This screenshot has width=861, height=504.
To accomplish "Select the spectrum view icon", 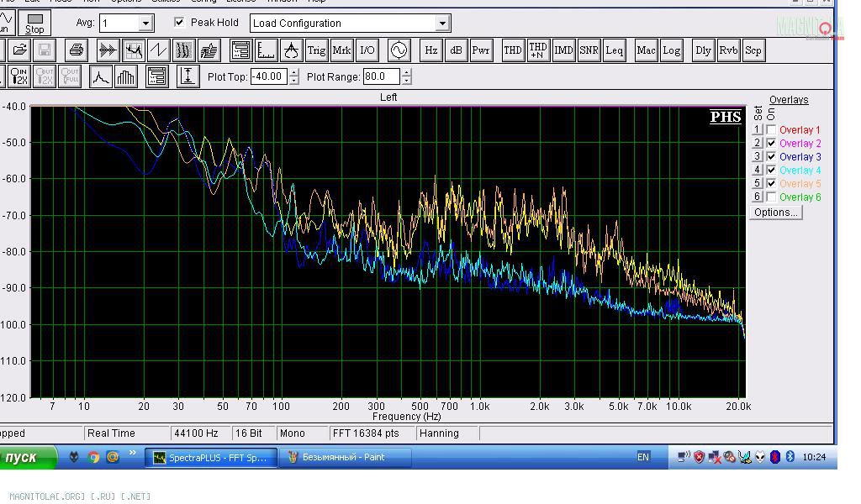I will point(134,50).
